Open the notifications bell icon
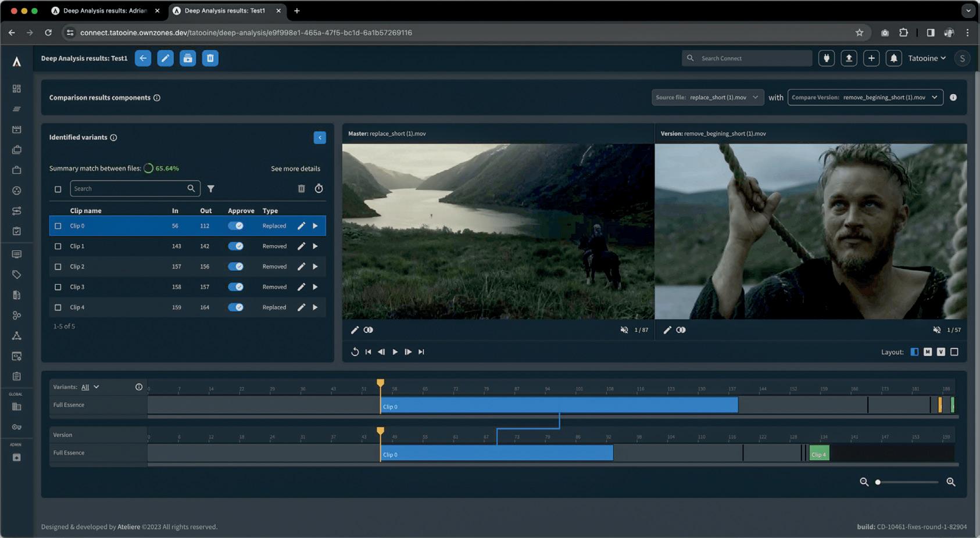The height and width of the screenshot is (538, 980). point(893,58)
